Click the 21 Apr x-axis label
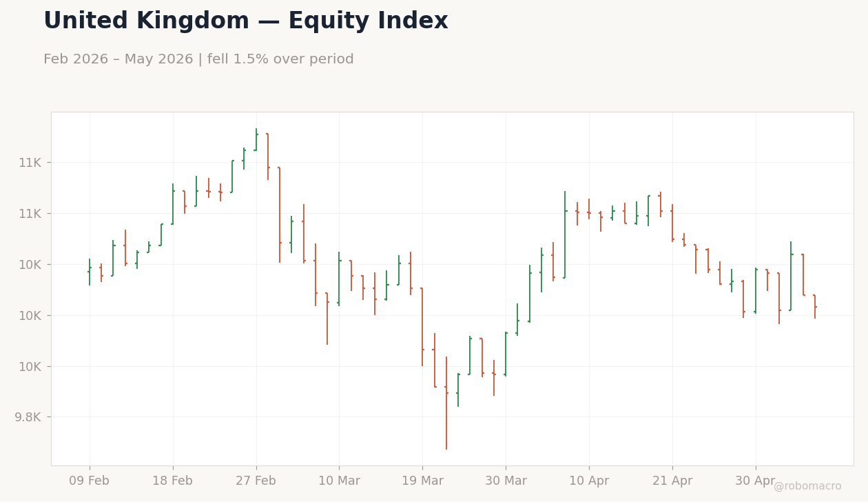This screenshot has height=502, width=868. pyautogui.click(x=672, y=481)
